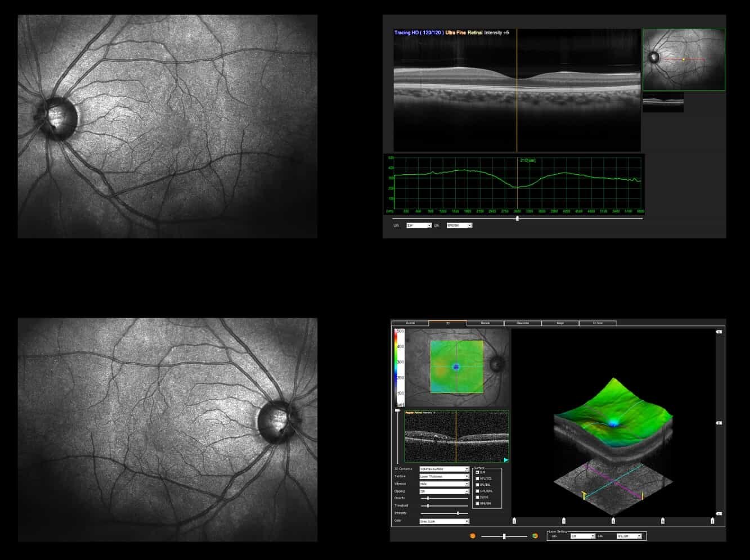Viewport: 750px width, 560px height.
Task: Open the 3D Contents dropdown showing Volume+Surface
Action: (468, 468)
